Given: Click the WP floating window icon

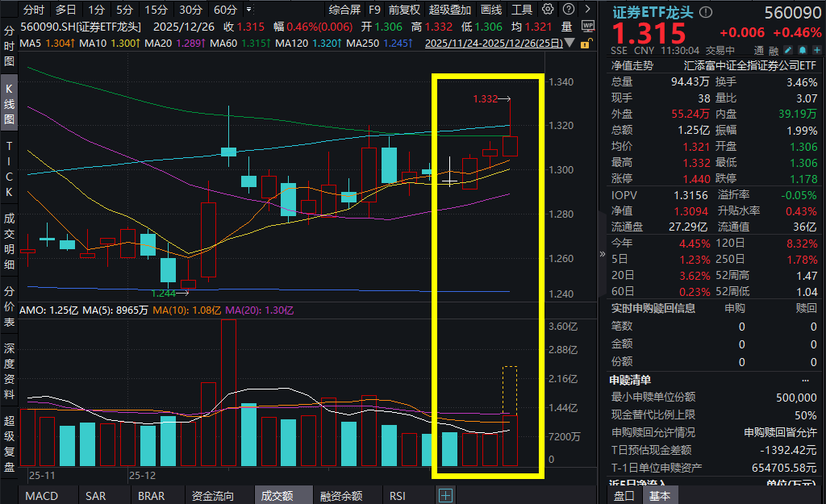Looking at the screenshot, I should point(588,26).
